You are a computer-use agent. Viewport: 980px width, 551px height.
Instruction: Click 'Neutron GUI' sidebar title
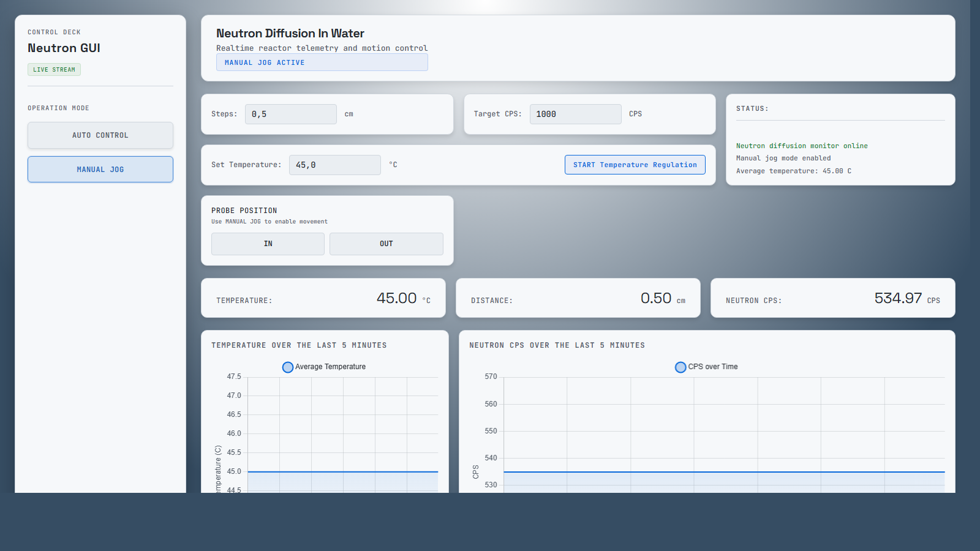(x=64, y=48)
